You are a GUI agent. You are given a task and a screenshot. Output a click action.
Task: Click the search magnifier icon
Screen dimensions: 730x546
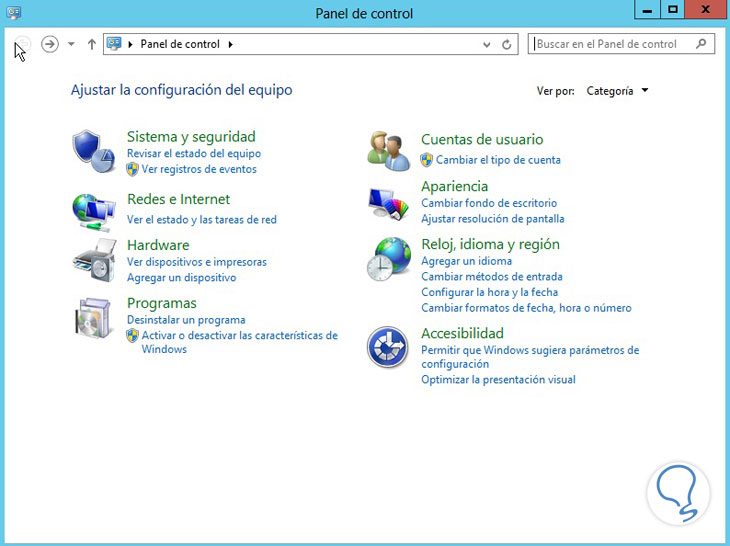[701, 44]
